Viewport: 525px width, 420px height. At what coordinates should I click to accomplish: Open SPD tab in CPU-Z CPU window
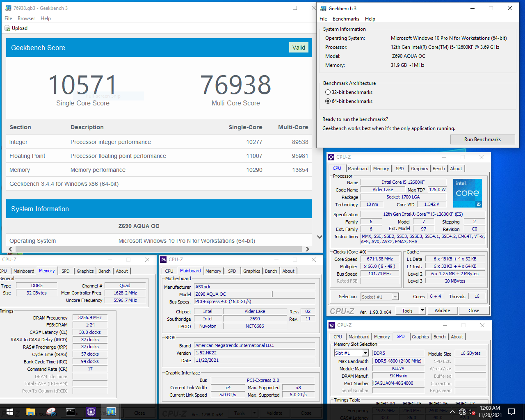[400, 169]
